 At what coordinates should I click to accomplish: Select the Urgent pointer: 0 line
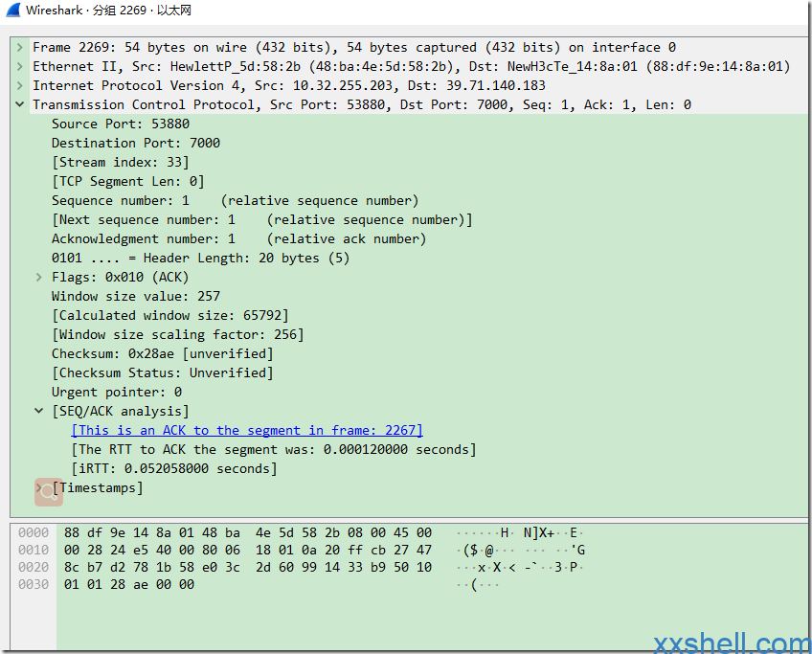(117, 393)
